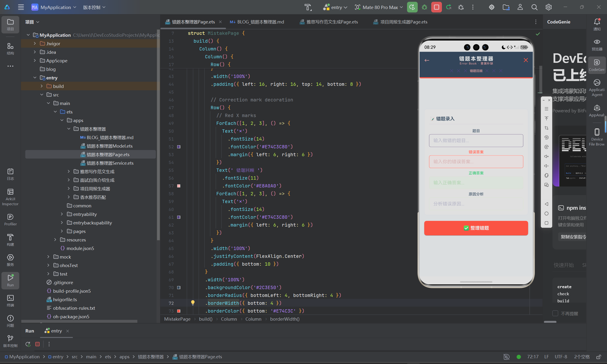The width and height of the screenshot is (607, 364).
Task: Click the 输入做错的题目 input field
Action: [x=476, y=141]
